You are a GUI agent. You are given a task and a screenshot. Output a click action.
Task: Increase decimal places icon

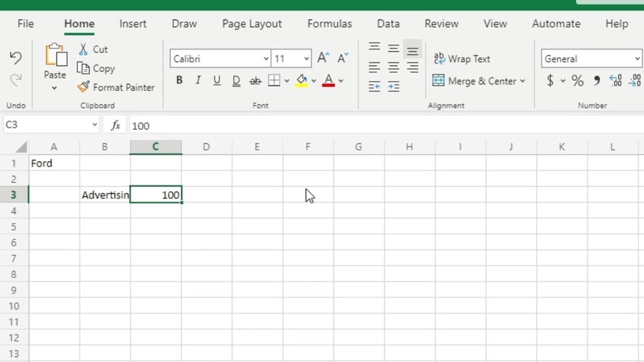615,80
